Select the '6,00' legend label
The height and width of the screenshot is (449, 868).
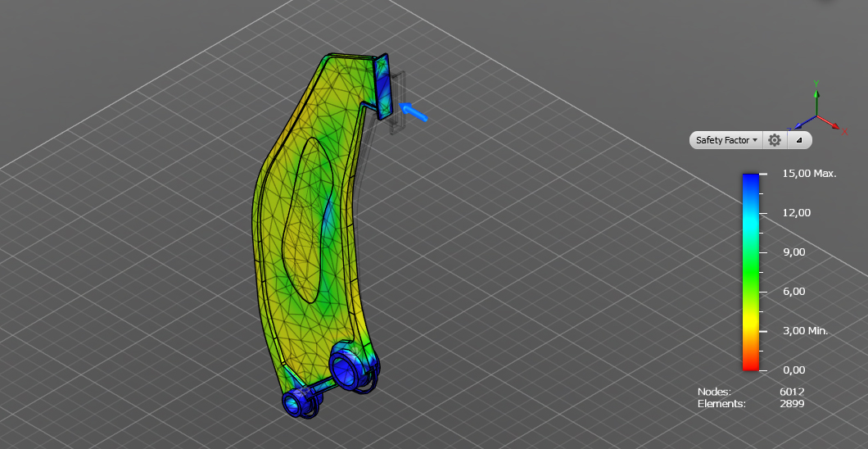tap(793, 291)
